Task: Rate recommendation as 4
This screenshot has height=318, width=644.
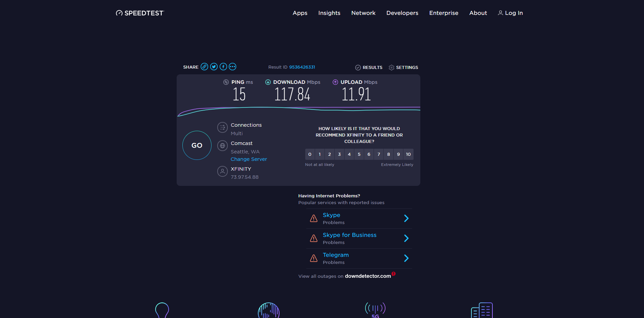Action: [349, 154]
